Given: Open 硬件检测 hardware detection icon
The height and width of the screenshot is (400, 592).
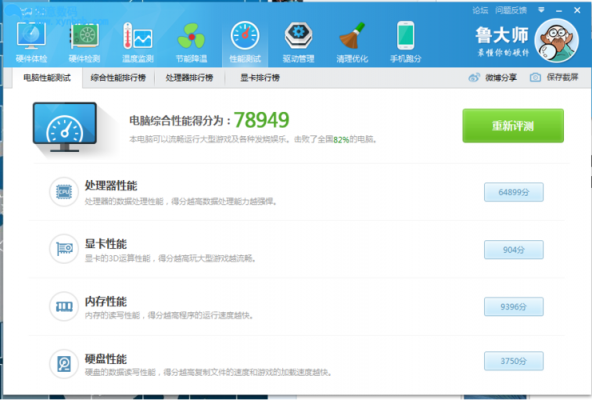Looking at the screenshot, I should pyautogui.click(x=85, y=36).
